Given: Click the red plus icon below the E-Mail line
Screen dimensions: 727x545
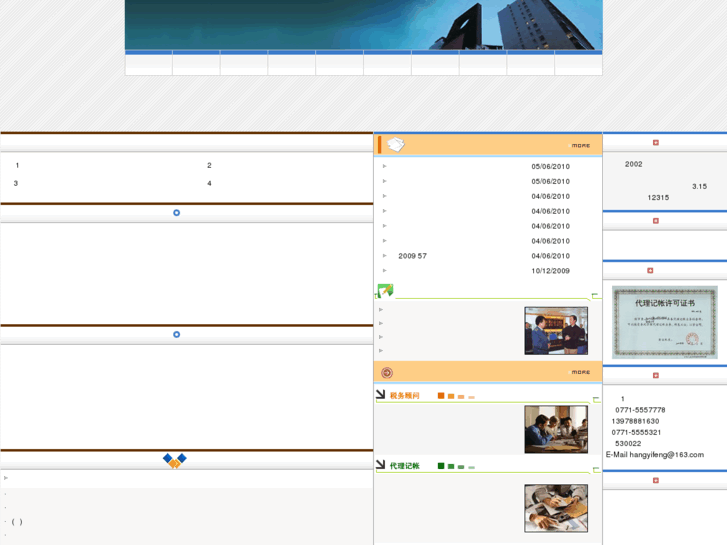Looking at the screenshot, I should pyautogui.click(x=656, y=481).
